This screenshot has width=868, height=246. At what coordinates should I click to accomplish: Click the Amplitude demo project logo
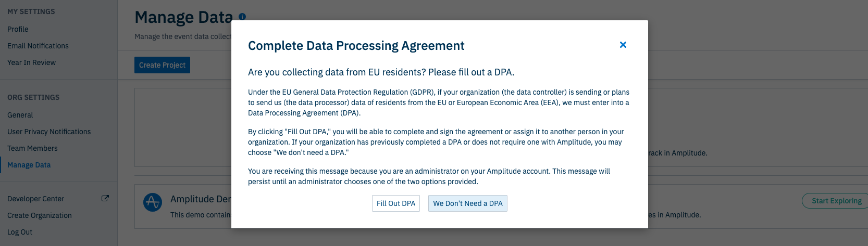pos(153,202)
